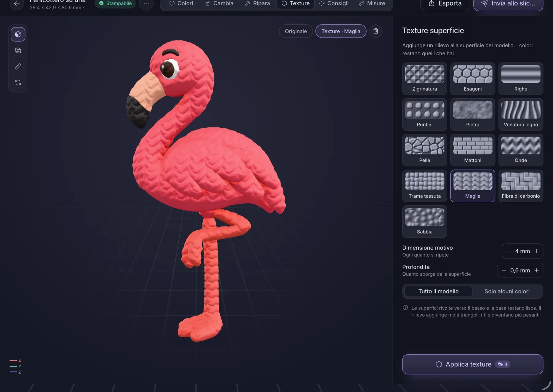This screenshot has height=392, width=553.
Task: Choose the Trama tessuta texture
Action: pos(425,186)
